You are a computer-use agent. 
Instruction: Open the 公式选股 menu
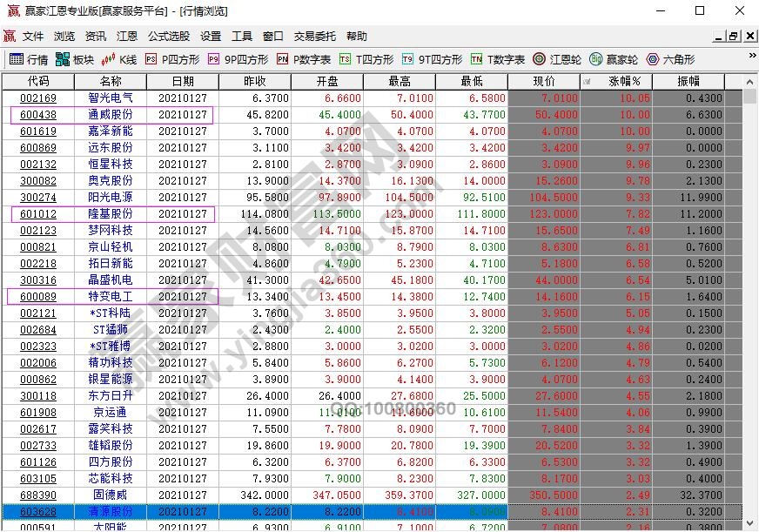167,37
